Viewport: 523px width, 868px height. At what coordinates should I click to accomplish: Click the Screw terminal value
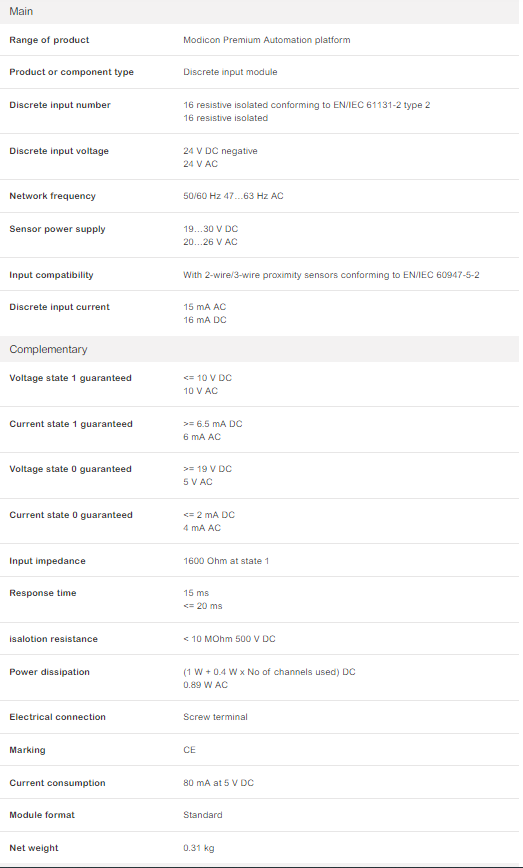[215, 717]
